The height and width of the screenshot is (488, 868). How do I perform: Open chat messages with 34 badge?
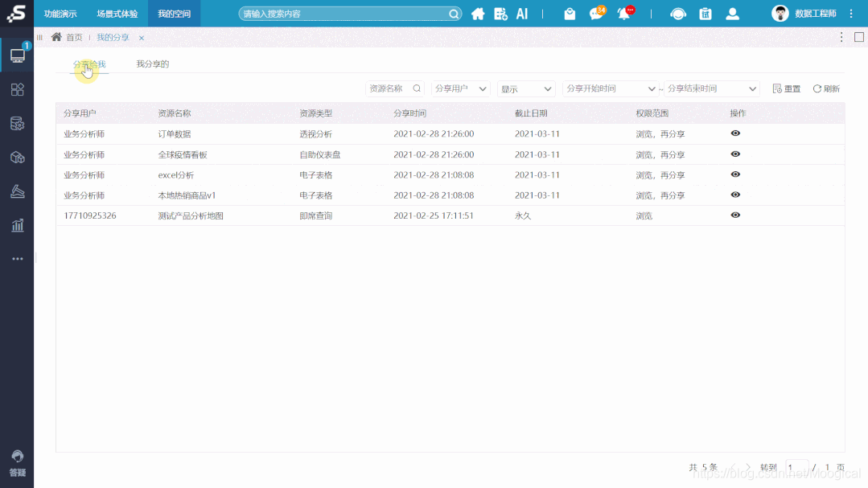[598, 14]
